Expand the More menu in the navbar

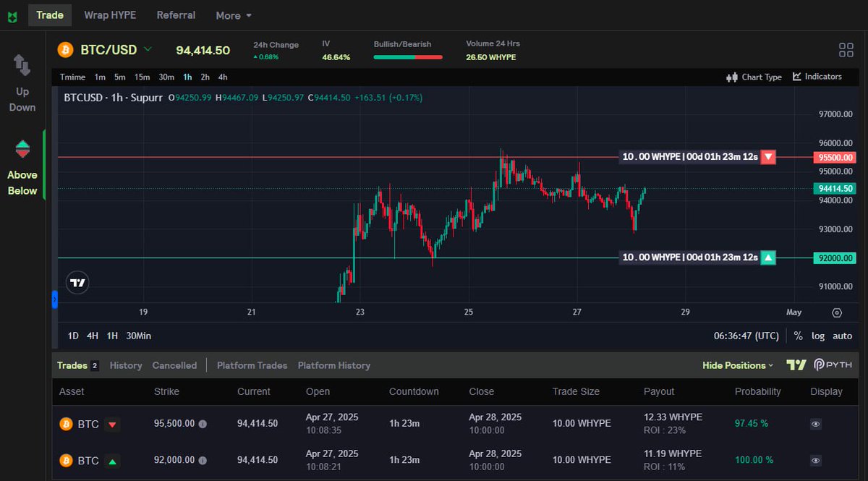point(231,15)
